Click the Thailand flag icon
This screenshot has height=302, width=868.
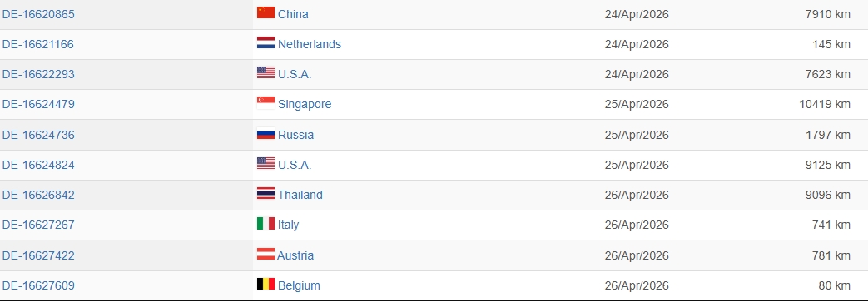(x=265, y=194)
